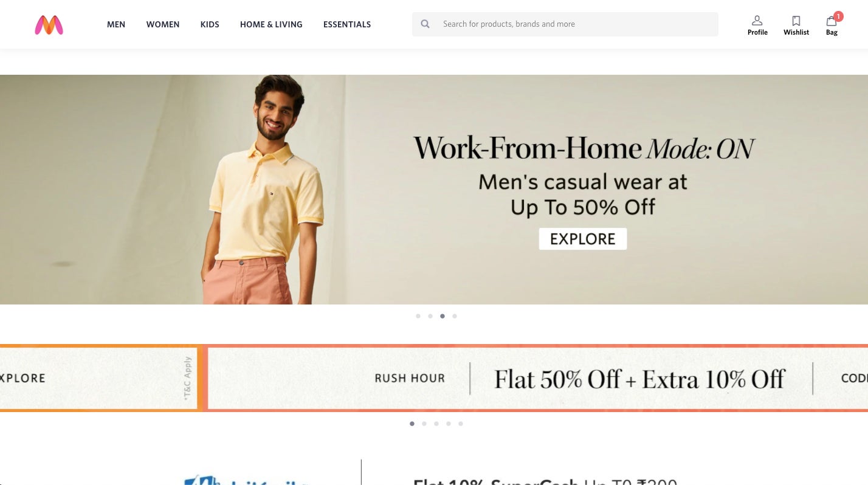Screen dimensions: 868x485
Task: Click the search magnifier icon
Action: 425,24
